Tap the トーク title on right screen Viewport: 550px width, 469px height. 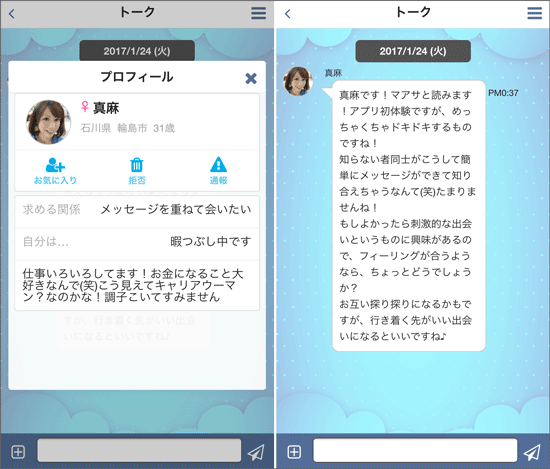pyautogui.click(x=413, y=12)
